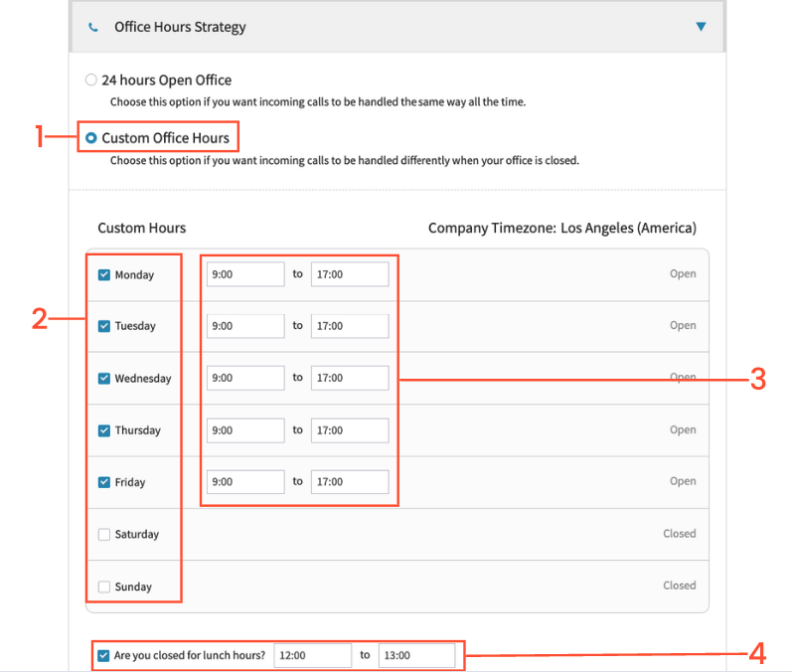Uncheck the Thursday checkbox
792x672 pixels.
tap(104, 430)
